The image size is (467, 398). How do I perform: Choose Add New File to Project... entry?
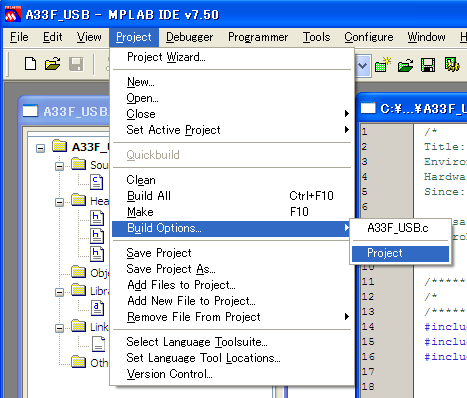(x=232, y=301)
